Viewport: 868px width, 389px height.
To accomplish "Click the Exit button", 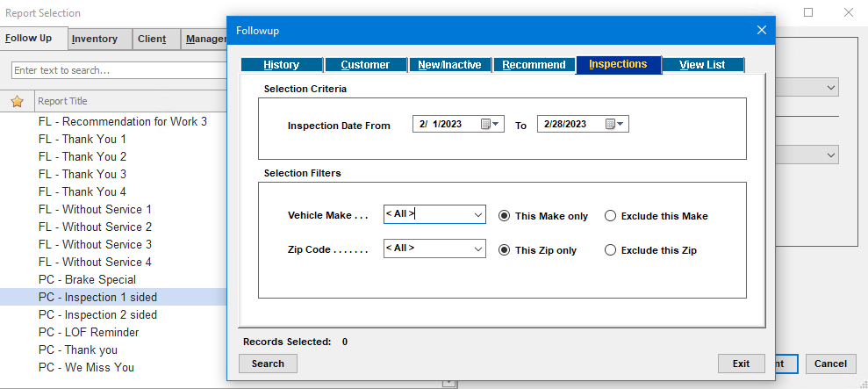I will tap(742, 364).
